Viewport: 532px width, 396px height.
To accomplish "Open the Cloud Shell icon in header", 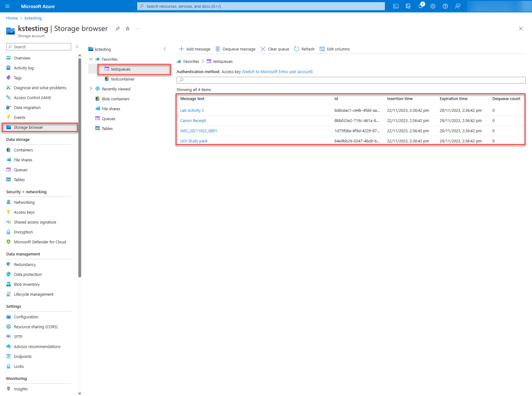I will pos(396,6).
